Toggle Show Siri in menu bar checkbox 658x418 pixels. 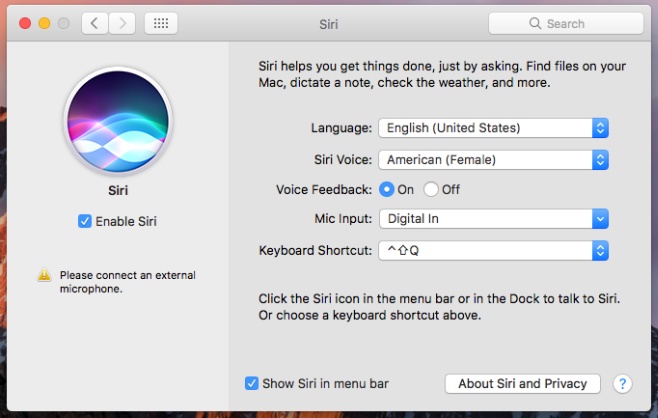251,383
